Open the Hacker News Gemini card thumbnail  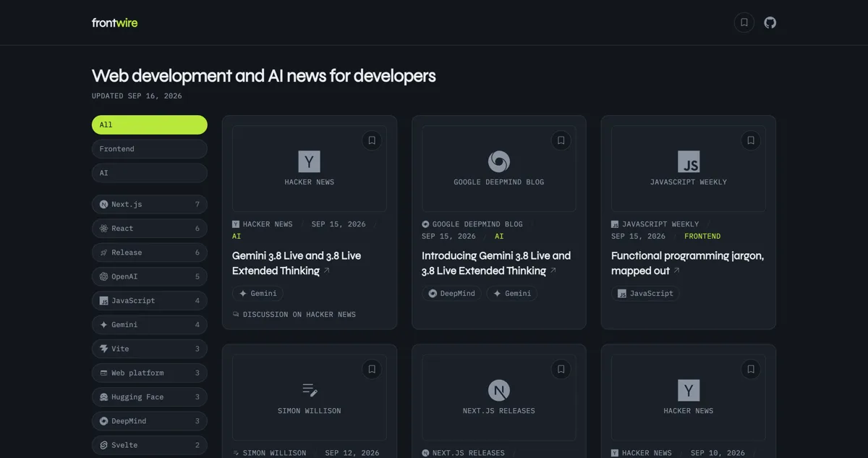[310, 169]
